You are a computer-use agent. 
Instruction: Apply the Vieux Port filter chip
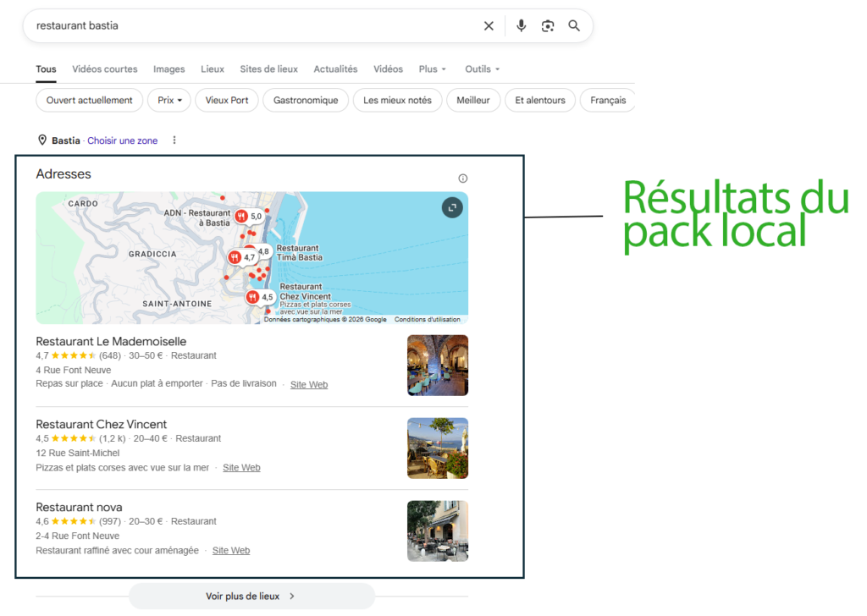[227, 100]
